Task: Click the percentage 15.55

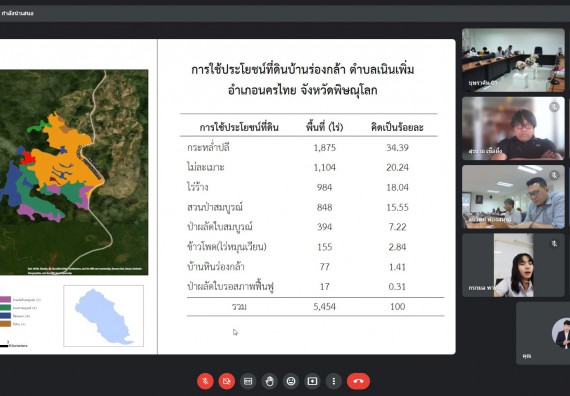Action: [x=397, y=207]
